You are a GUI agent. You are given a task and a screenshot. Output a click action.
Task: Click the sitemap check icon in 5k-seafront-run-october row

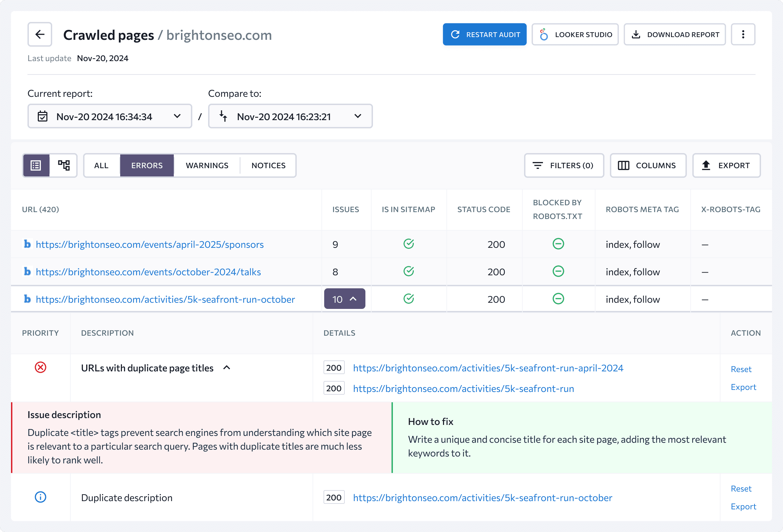pyautogui.click(x=409, y=299)
